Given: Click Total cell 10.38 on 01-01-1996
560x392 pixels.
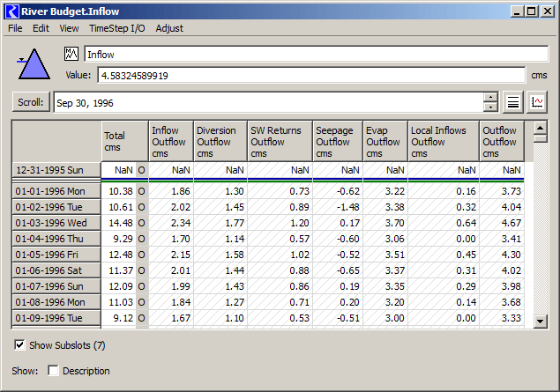Looking at the screenshot, I should (x=119, y=191).
